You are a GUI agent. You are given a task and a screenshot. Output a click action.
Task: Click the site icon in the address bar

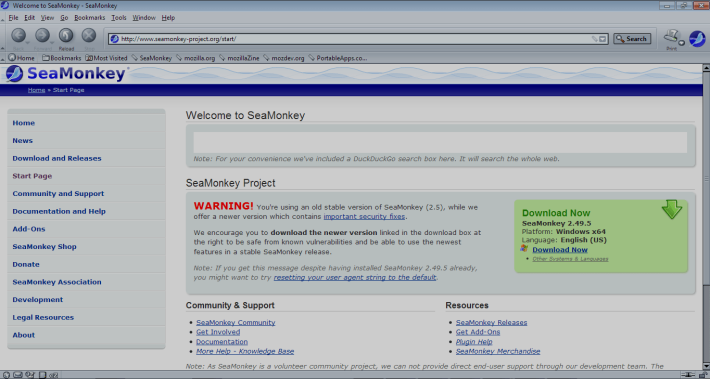pos(115,39)
